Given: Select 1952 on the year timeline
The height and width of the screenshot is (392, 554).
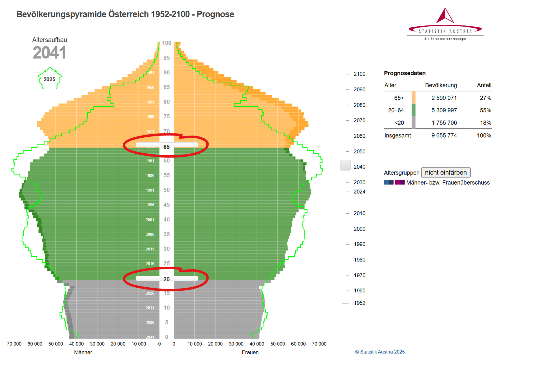Looking at the screenshot, I should (x=359, y=303).
